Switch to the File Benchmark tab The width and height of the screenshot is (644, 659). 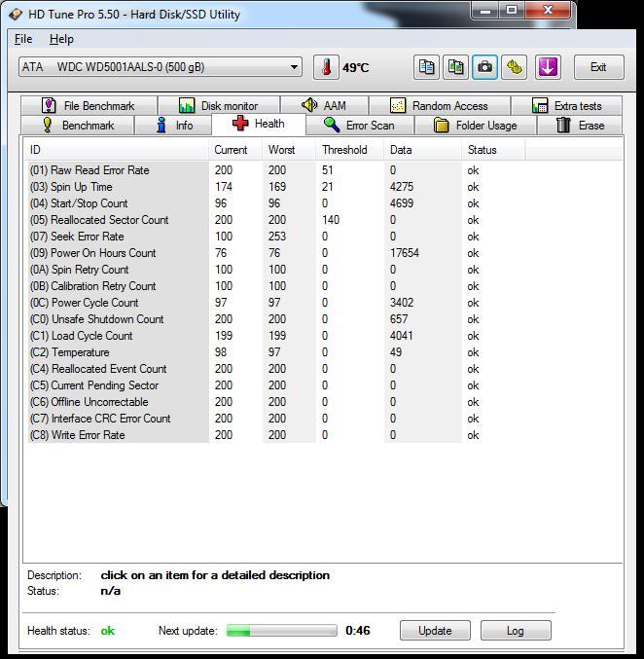(x=89, y=105)
